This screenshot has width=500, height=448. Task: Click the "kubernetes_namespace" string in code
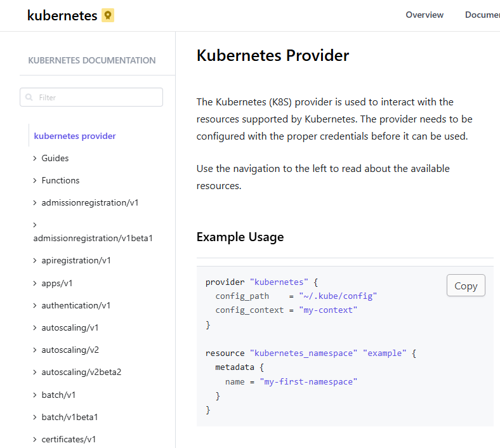(303, 353)
